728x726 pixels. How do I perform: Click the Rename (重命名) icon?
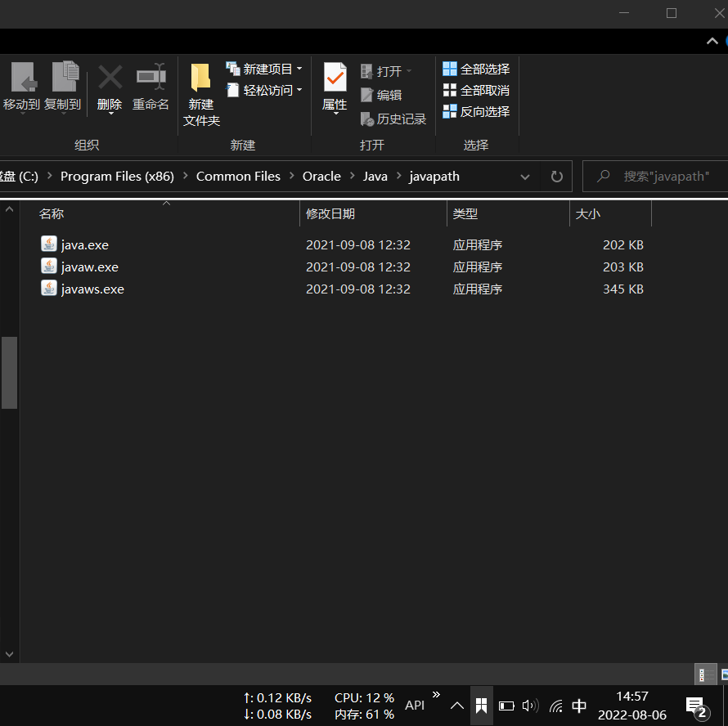151,77
